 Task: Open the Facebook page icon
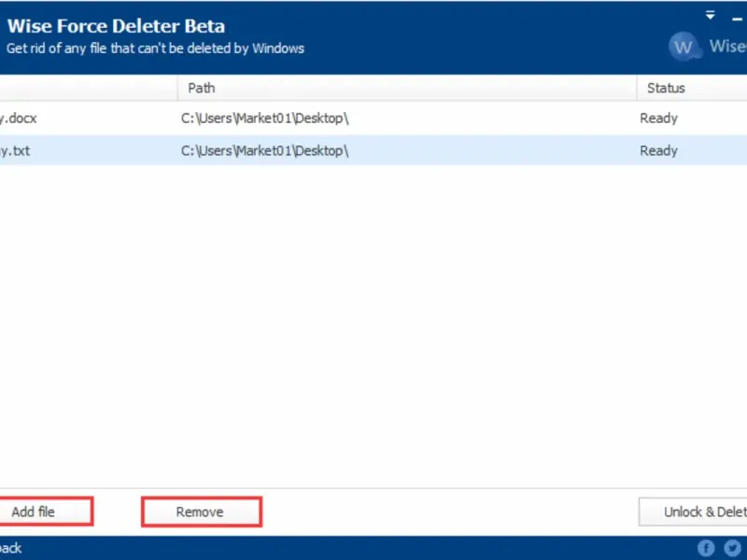(707, 548)
